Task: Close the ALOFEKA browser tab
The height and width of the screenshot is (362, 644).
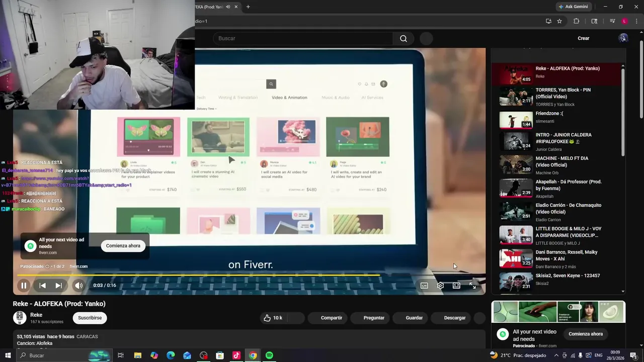Action: 236,7
